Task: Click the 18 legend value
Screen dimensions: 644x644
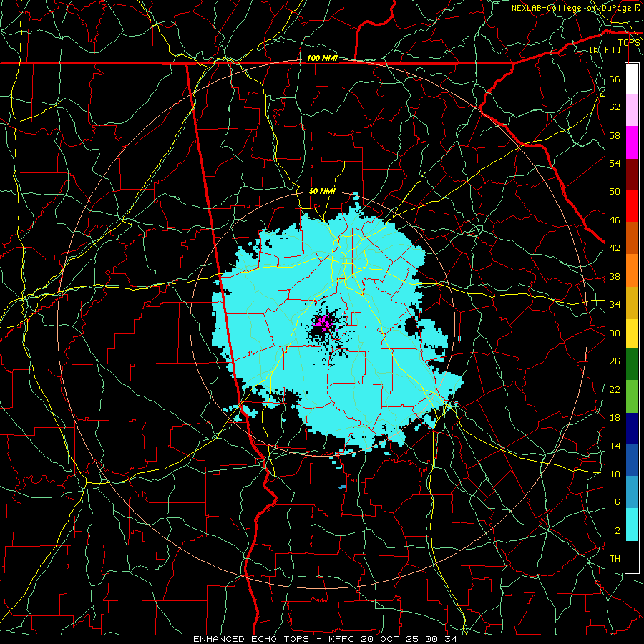Action: pyautogui.click(x=615, y=418)
